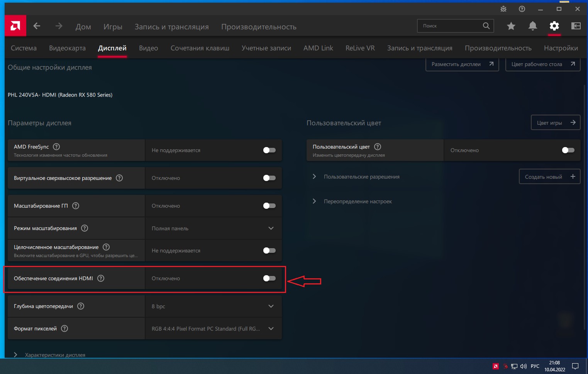Screen dimensions: 588x374
Task: Open favorites with the star icon
Action: pos(511,26)
